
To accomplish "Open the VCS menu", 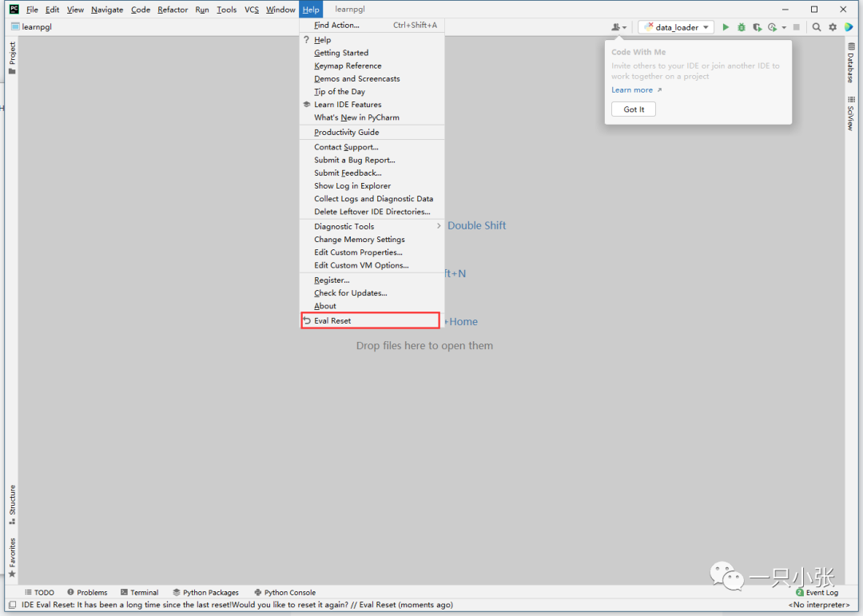I will pos(252,10).
